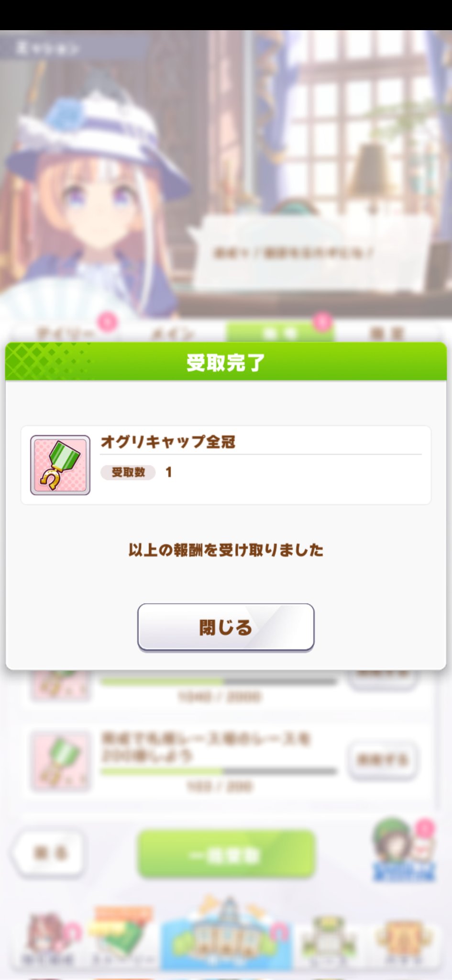Tap the 戻る back button at bottom left
The height and width of the screenshot is (980, 452).
(48, 853)
